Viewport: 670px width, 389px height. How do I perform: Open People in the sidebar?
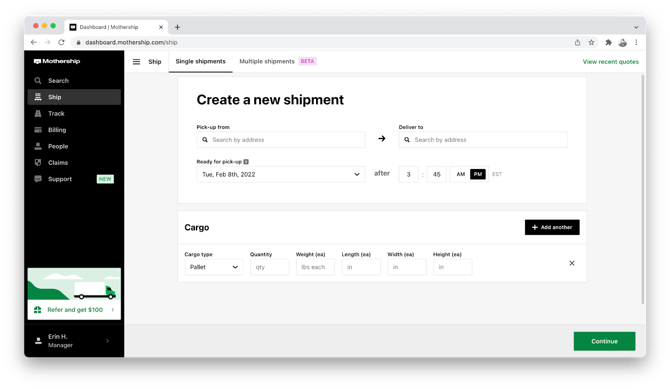click(74, 146)
